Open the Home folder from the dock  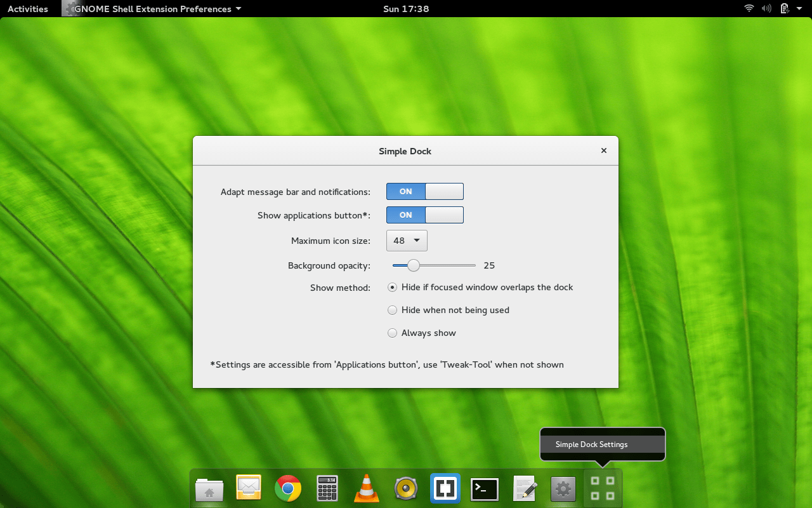point(209,488)
